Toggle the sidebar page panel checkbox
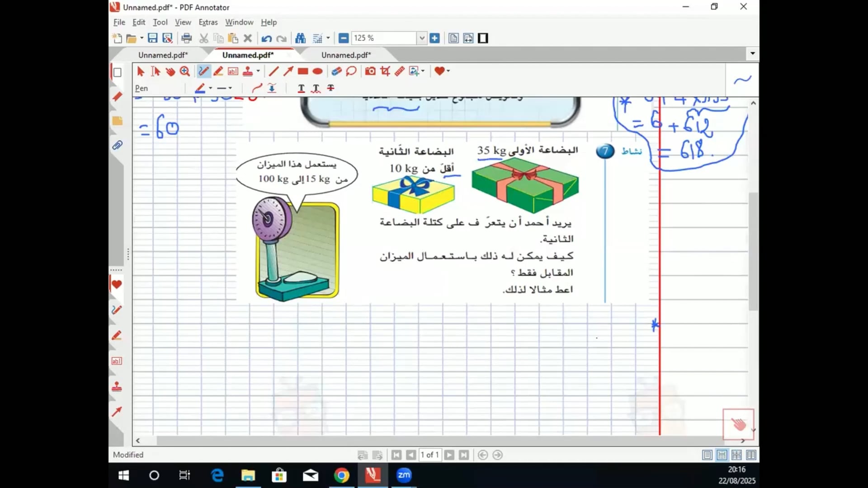 (x=117, y=72)
